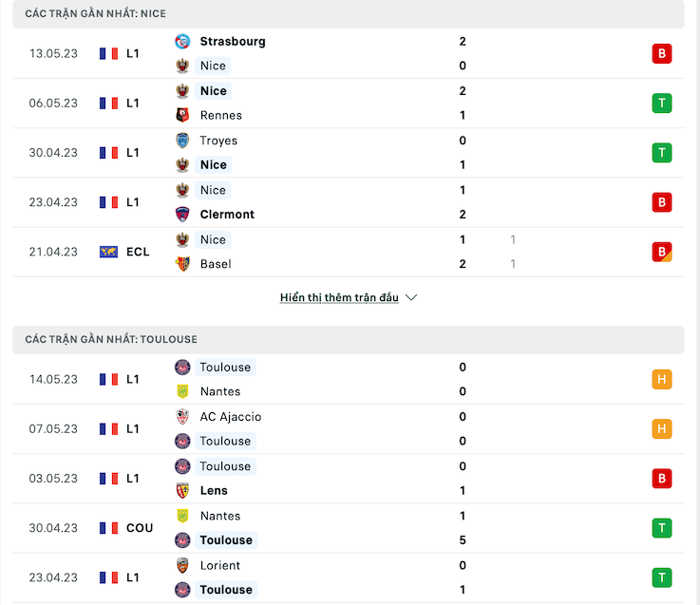Click French flag on 07.05.23 L1 match

(x=108, y=429)
